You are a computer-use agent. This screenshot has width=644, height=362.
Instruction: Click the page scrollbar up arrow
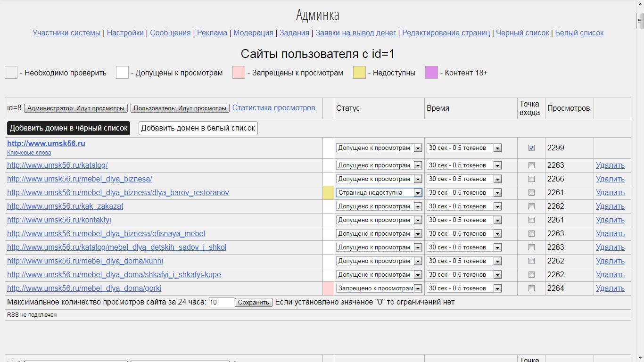(x=640, y=4)
